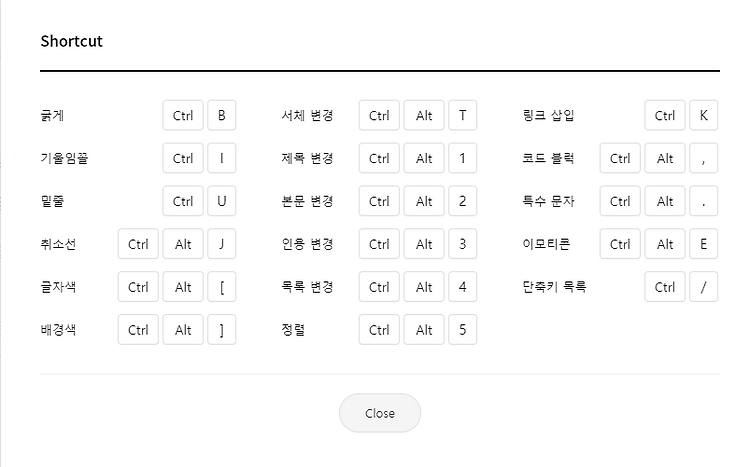Click the left bracket key for text color

[221, 287]
